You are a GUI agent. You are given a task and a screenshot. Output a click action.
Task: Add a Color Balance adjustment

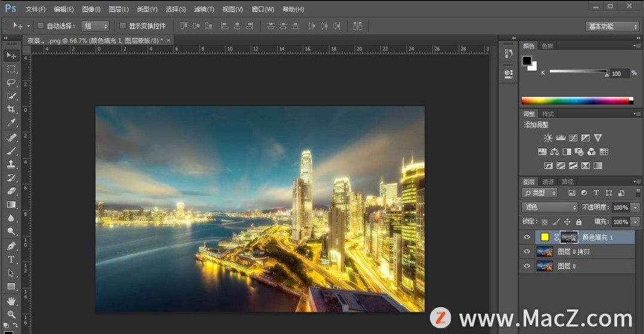[554, 152]
